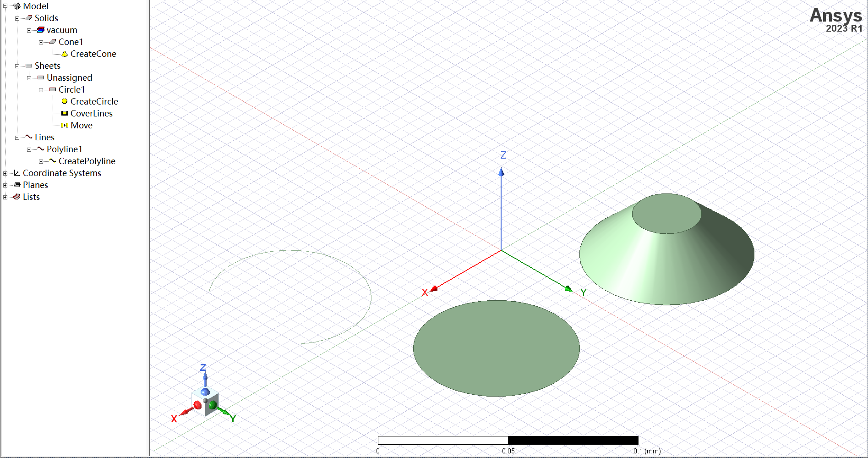The image size is (868, 458).
Task: Click the flat top face of the cone
Action: (x=666, y=214)
